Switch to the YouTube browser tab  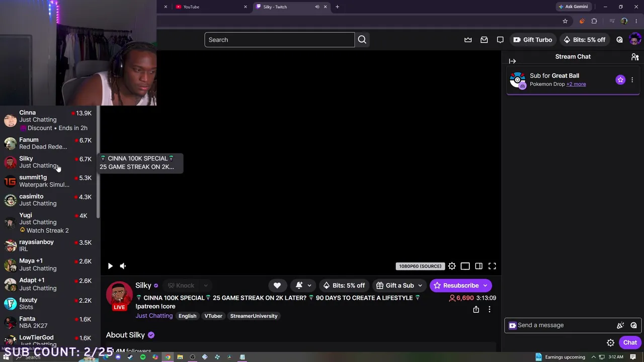click(x=210, y=7)
